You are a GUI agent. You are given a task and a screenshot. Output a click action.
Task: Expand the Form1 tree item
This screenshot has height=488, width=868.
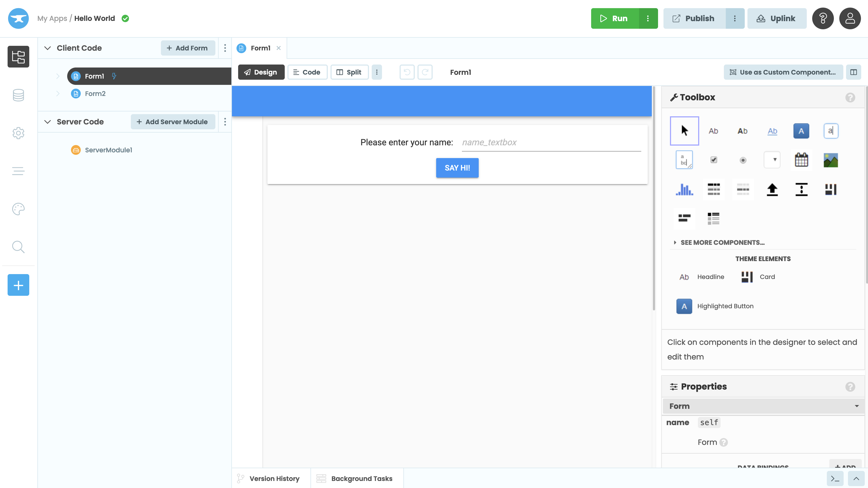(x=58, y=76)
